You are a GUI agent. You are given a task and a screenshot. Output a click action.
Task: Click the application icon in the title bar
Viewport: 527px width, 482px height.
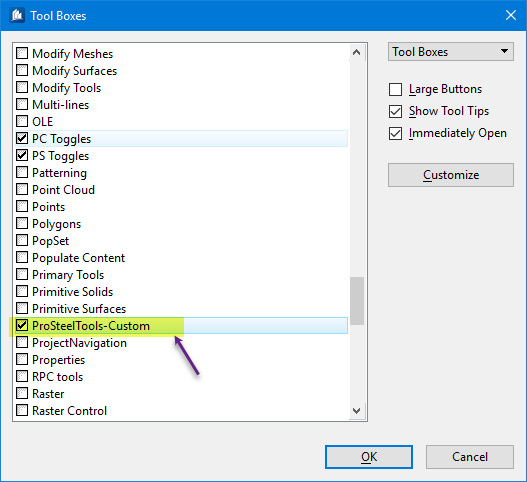[x=17, y=15]
